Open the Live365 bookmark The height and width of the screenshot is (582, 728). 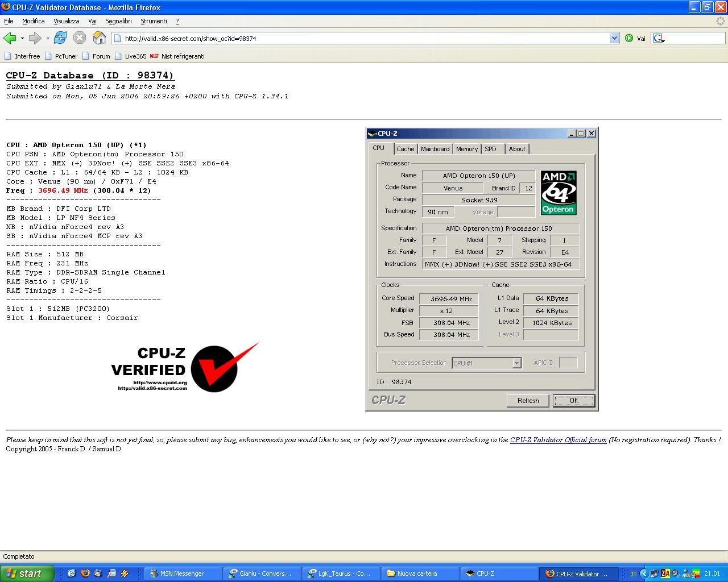(130, 56)
